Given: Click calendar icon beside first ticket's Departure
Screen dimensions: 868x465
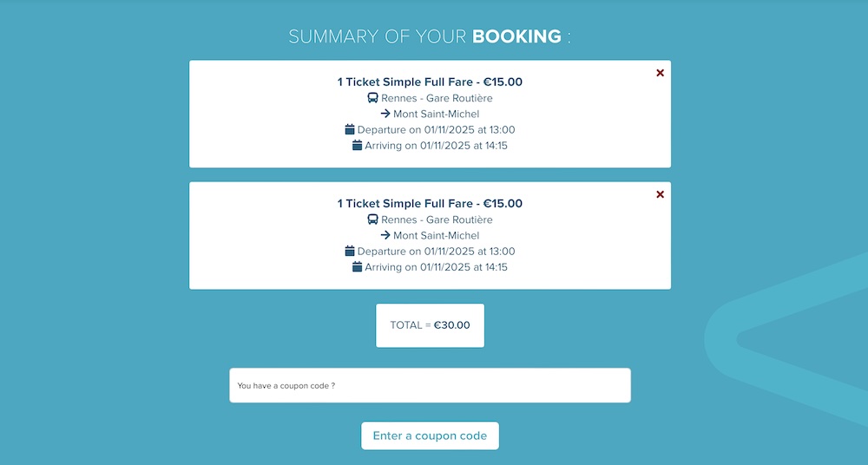Looking at the screenshot, I should click(x=349, y=129).
